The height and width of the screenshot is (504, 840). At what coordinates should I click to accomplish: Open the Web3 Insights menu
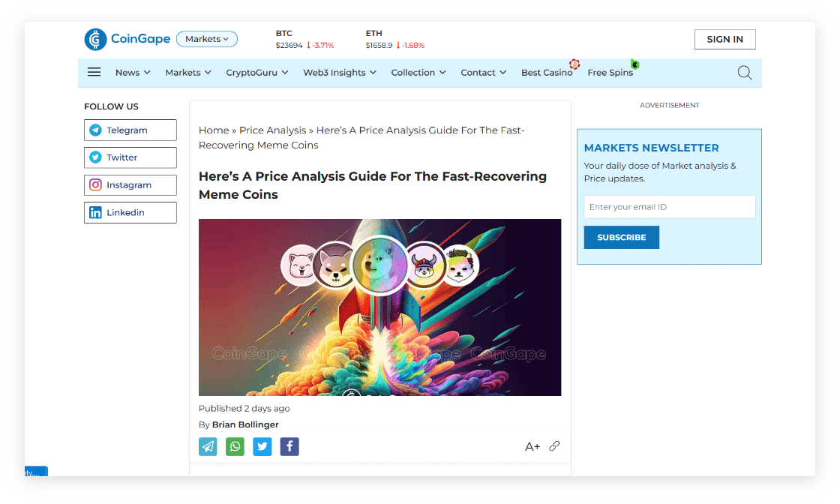click(x=340, y=72)
